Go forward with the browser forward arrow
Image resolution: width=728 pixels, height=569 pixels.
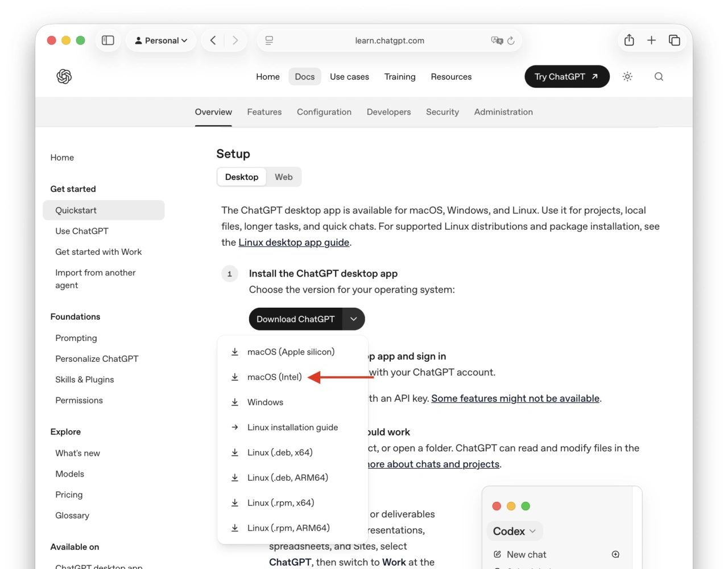(235, 40)
